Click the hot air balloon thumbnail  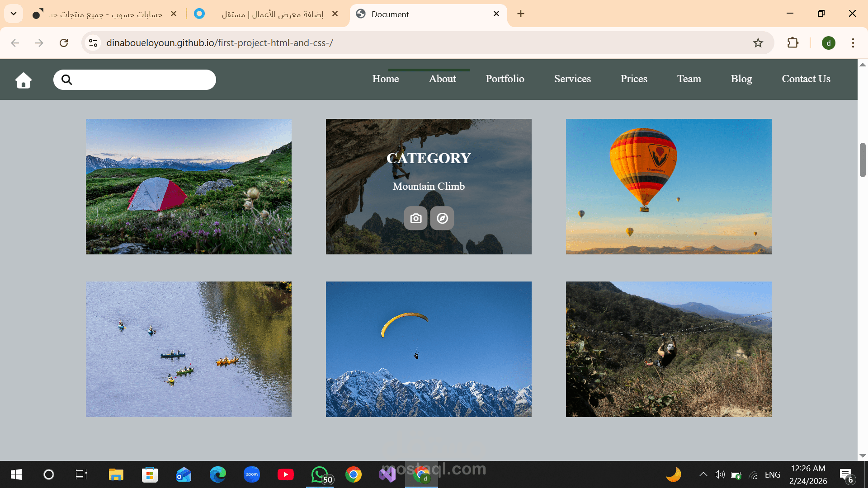pyautogui.click(x=669, y=186)
